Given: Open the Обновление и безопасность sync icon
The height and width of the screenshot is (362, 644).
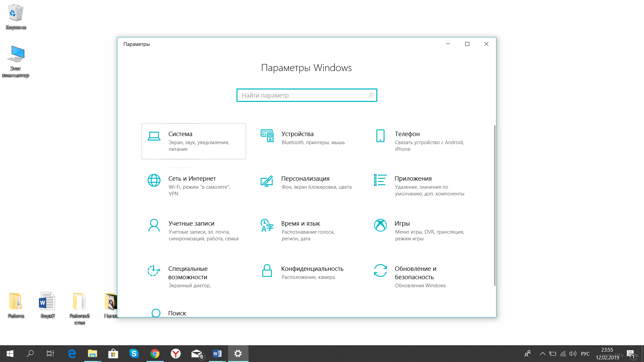Looking at the screenshot, I should (380, 270).
